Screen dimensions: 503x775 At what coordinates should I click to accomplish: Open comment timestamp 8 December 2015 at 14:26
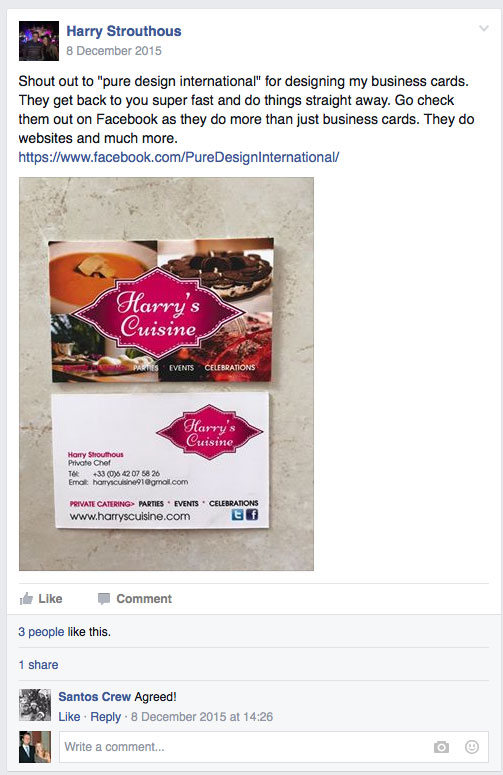(x=202, y=717)
